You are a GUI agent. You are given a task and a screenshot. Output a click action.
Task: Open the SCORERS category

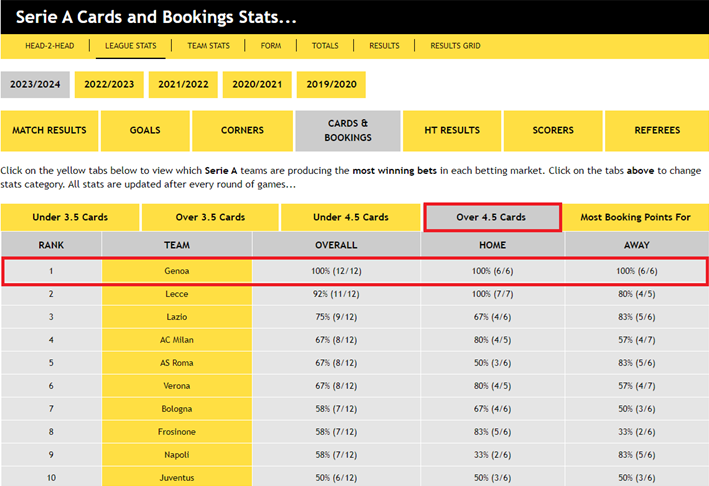(x=553, y=131)
